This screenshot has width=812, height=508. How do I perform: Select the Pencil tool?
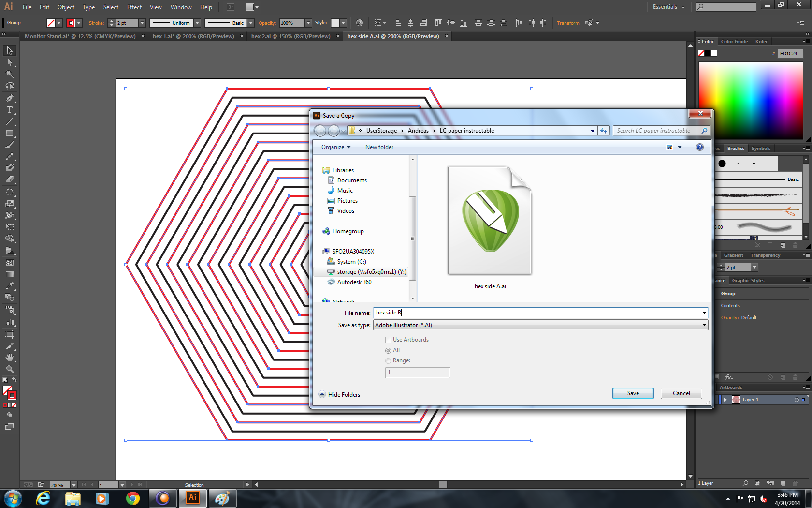coord(10,156)
